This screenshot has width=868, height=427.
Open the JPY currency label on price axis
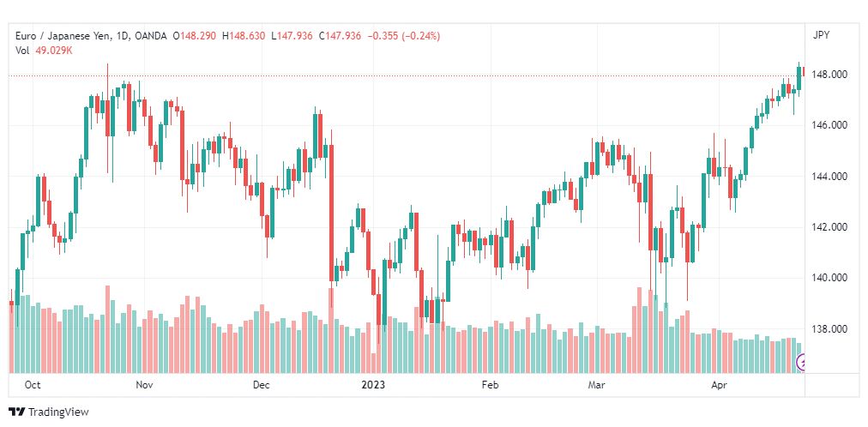(821, 35)
